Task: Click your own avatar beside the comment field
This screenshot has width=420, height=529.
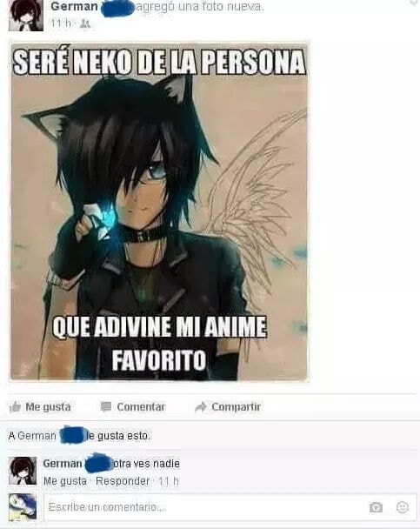Action: 23,506
